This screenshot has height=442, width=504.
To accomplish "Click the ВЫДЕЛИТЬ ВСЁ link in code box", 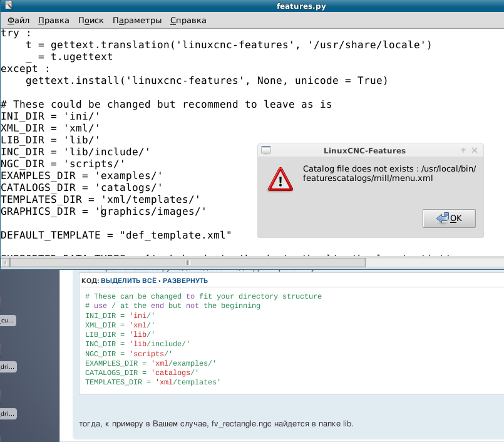I will (128, 280).
